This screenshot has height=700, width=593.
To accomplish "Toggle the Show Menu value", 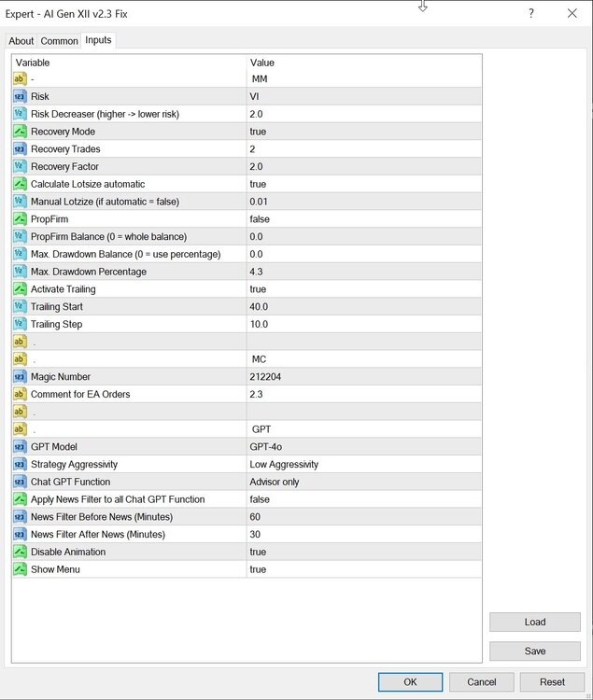I will click(364, 569).
